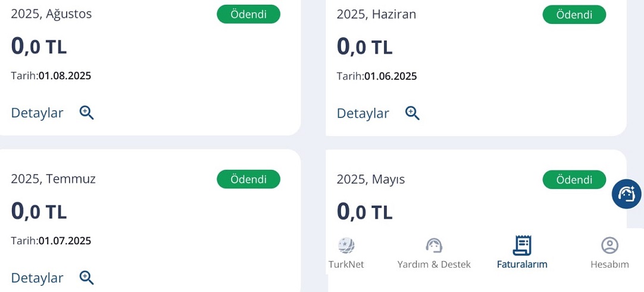The image size is (644, 292).
Task: Select the 0,0 TL amount on Temmuz card
Action: click(39, 211)
